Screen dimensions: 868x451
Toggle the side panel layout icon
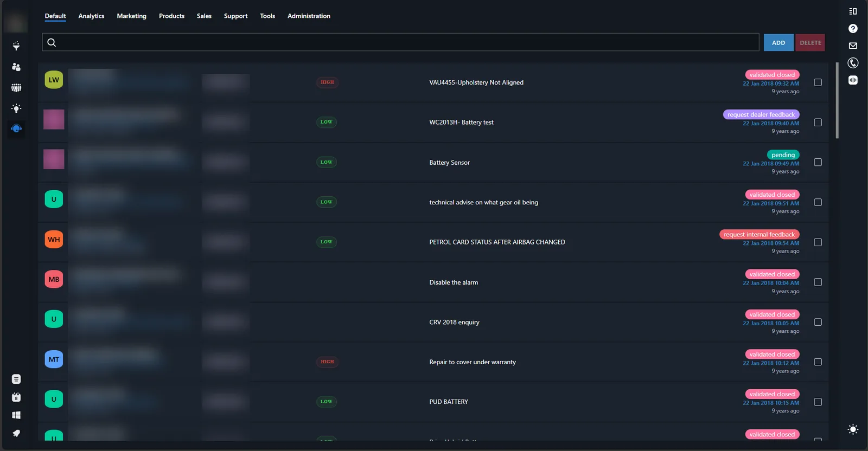click(x=853, y=11)
